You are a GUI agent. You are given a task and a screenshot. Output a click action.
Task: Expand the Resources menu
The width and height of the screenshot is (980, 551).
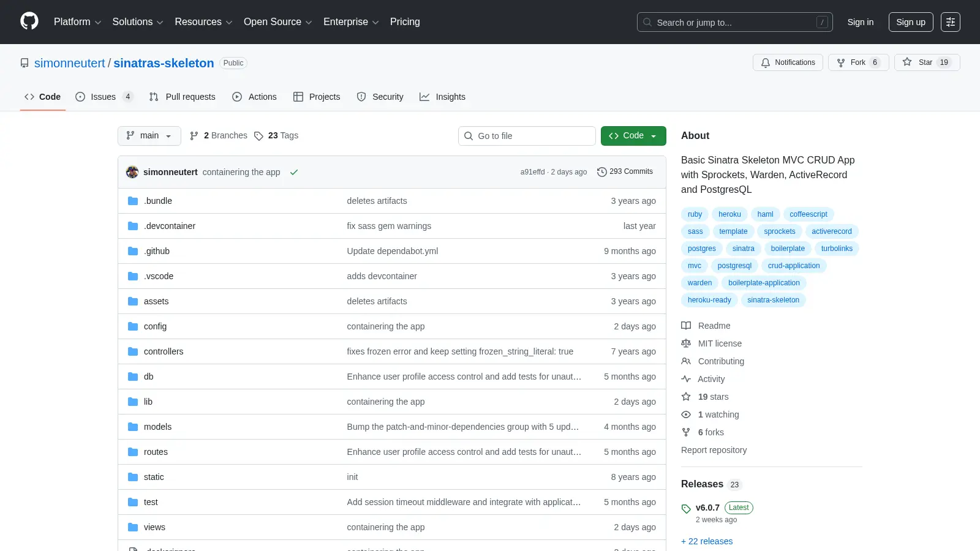coord(203,22)
